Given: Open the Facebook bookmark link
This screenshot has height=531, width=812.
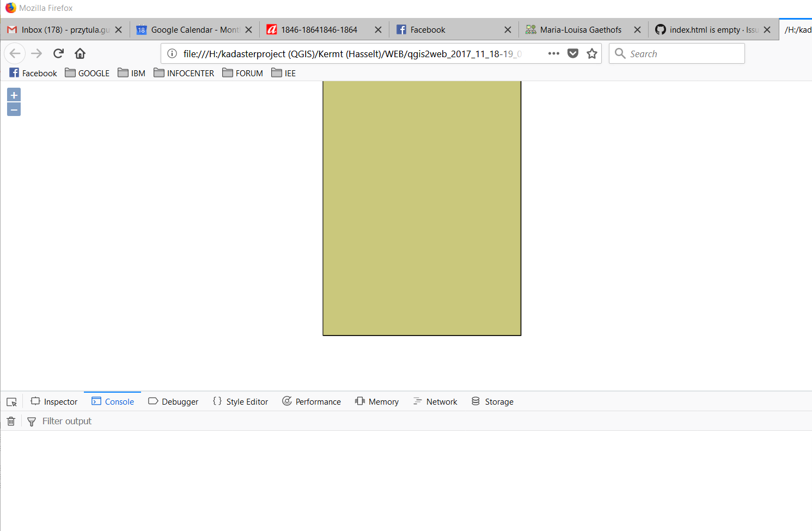Looking at the screenshot, I should [x=33, y=73].
